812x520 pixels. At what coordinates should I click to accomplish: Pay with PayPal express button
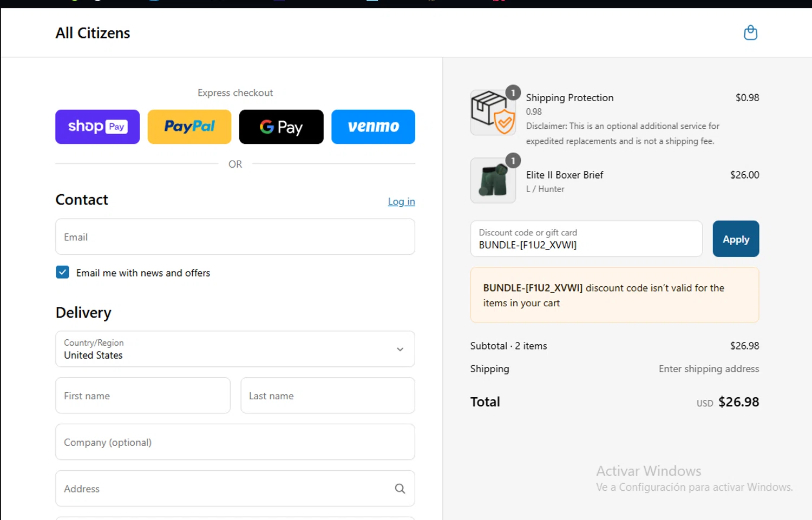coord(189,127)
